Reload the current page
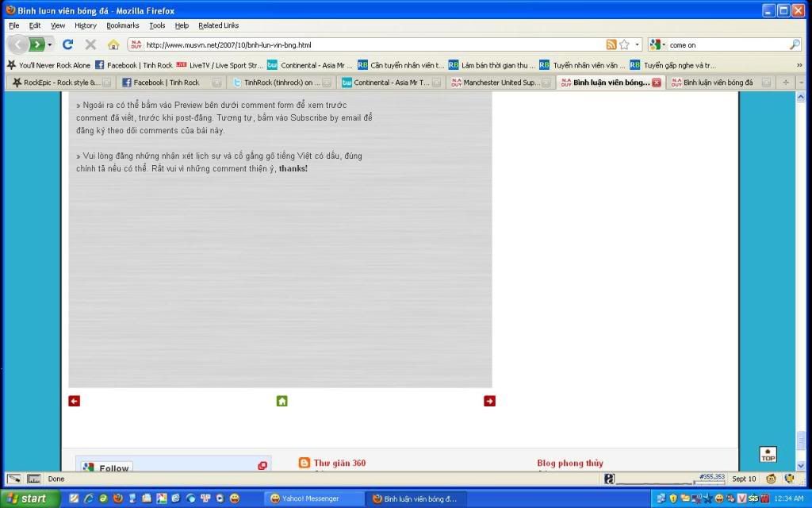This screenshot has height=508, width=812. [68, 44]
